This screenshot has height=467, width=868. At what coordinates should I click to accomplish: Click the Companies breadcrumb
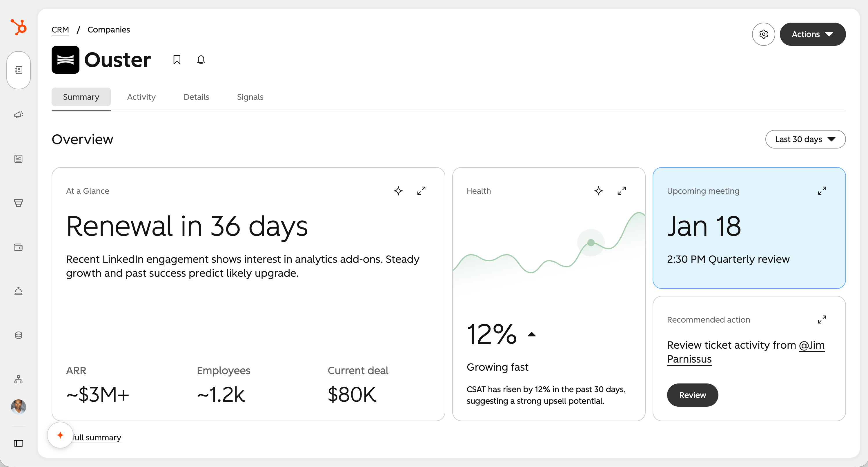click(x=108, y=30)
